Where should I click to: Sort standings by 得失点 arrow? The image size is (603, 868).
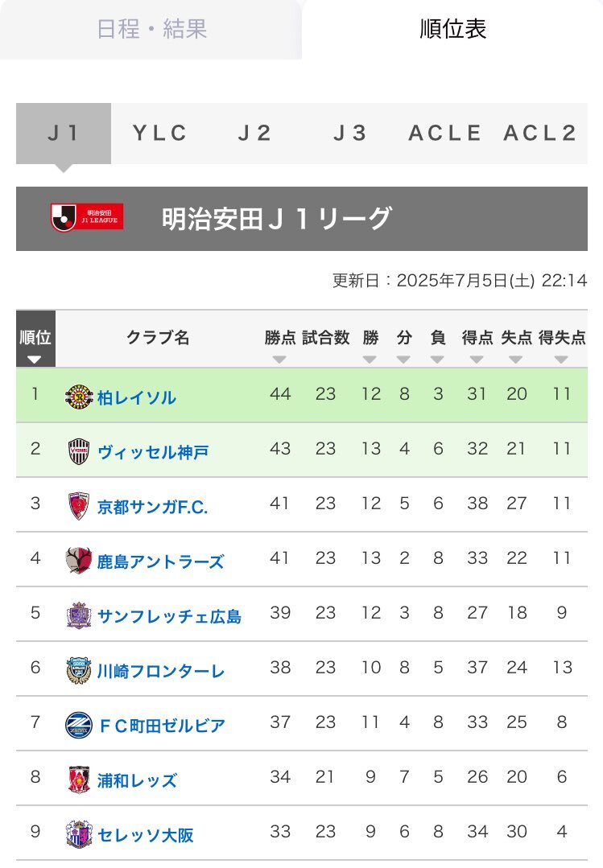click(561, 360)
